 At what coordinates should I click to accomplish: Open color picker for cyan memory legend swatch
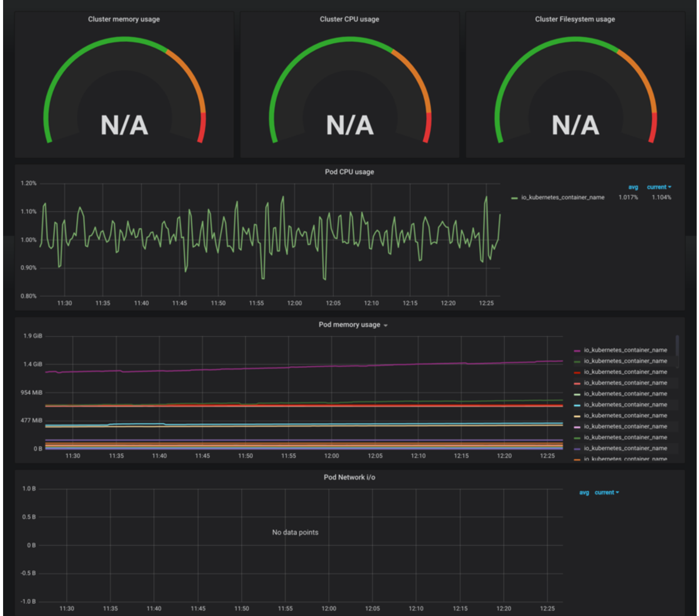pyautogui.click(x=577, y=405)
